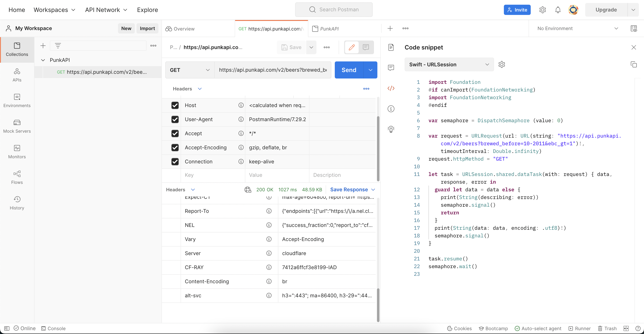Viewport: 644px width, 334px height.
Task: Click the Upgrade button
Action: [x=606, y=10]
